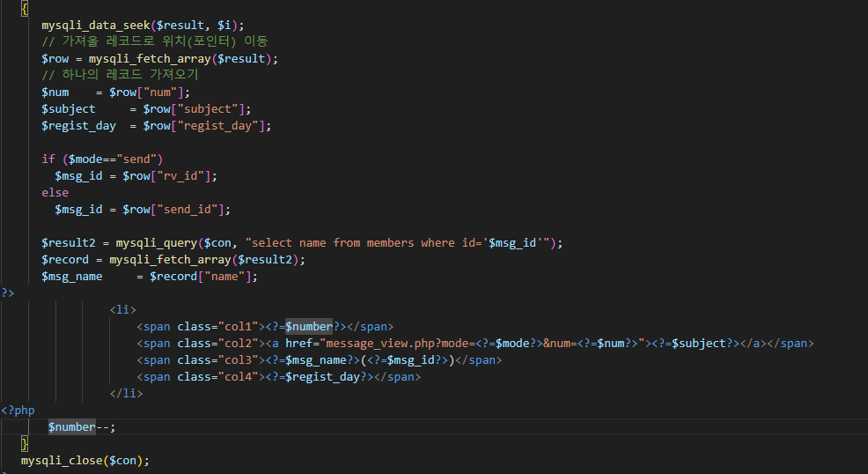Click the $record assignment line

click(173, 260)
